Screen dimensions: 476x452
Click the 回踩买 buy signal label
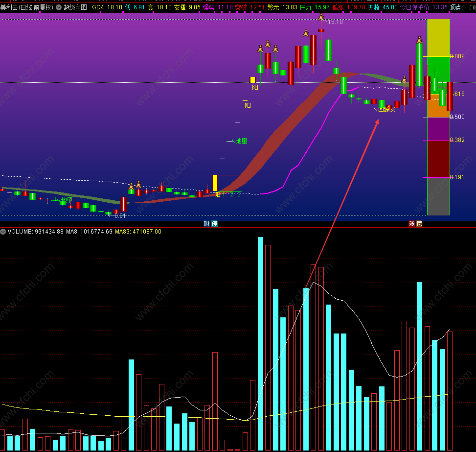click(x=387, y=109)
